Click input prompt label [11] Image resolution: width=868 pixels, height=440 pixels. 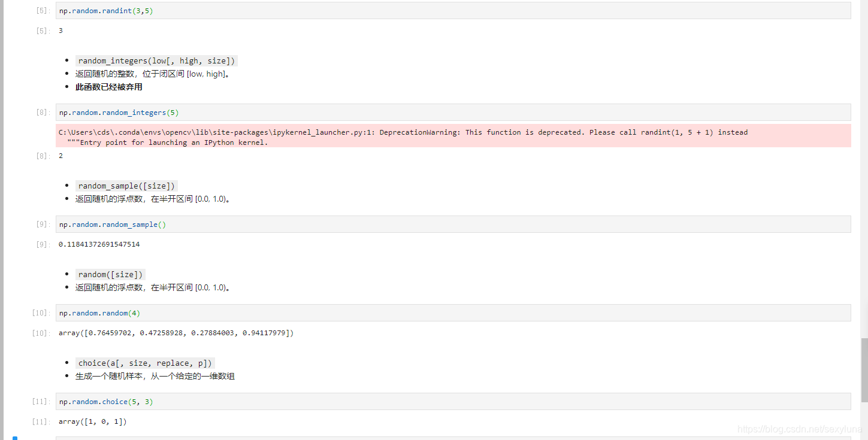(41, 402)
